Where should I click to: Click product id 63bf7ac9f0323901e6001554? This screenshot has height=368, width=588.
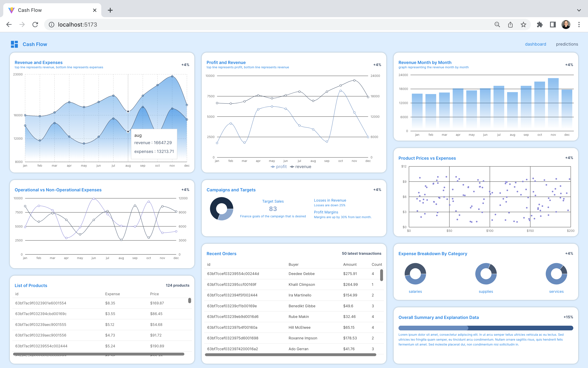coord(41,303)
